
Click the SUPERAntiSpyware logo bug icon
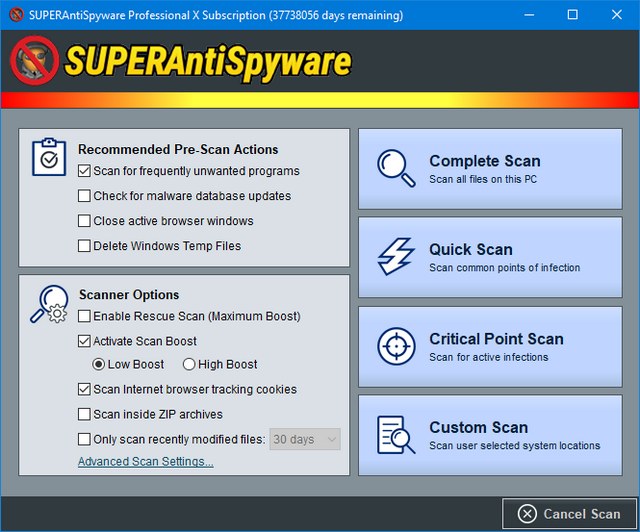(x=34, y=60)
